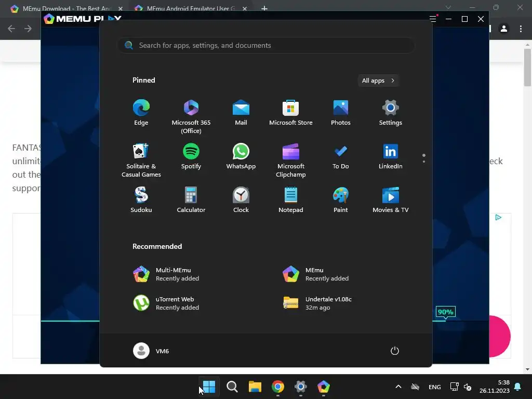Image resolution: width=532 pixels, height=399 pixels.
Task: Go forward in Chrome
Action: click(x=28, y=29)
